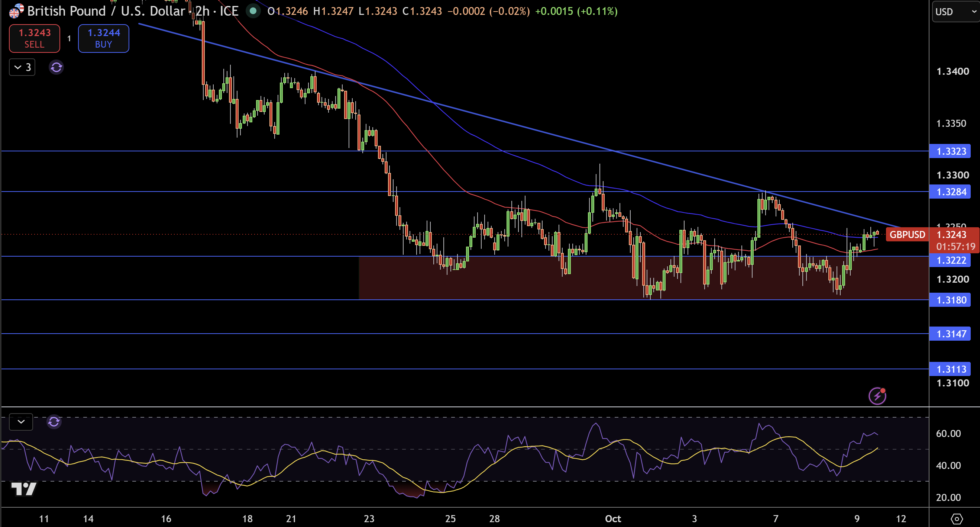The image size is (980, 527).
Task: Click the 60.00 RSI scale value
Action: coord(948,433)
